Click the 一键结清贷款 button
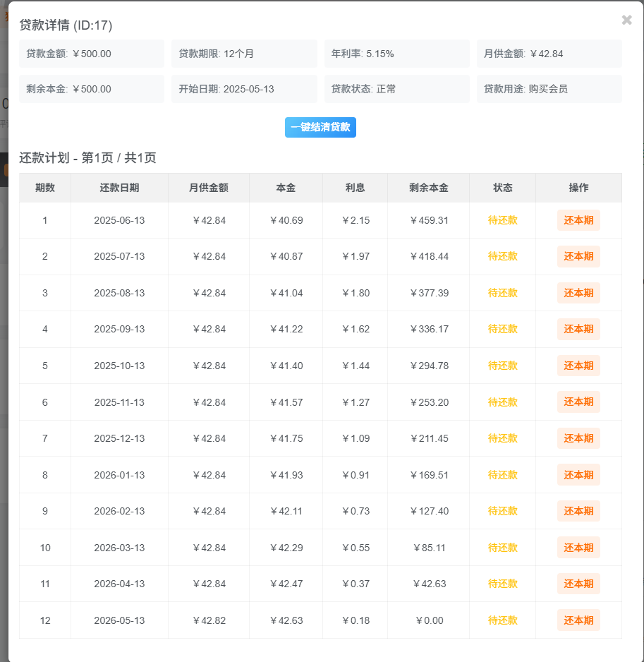Screen dimensions: 644x662 (x=320, y=128)
